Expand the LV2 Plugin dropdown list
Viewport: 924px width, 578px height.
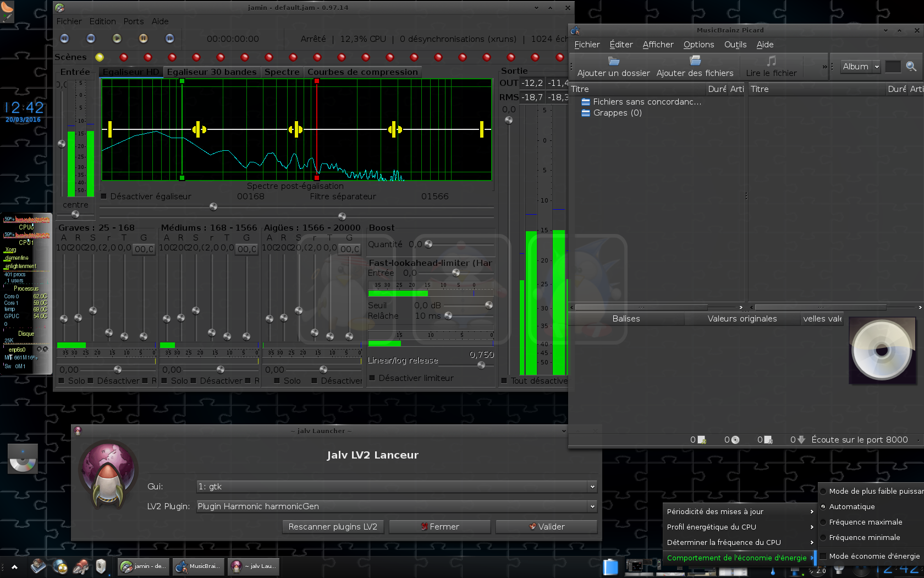(396, 506)
